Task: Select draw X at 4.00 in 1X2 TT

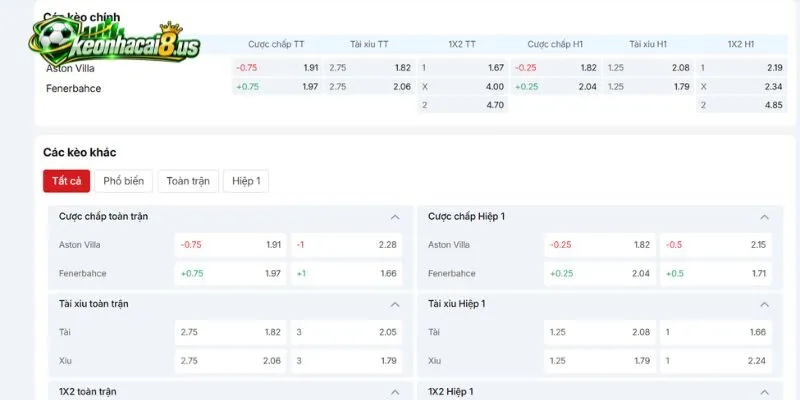Action: (x=463, y=87)
